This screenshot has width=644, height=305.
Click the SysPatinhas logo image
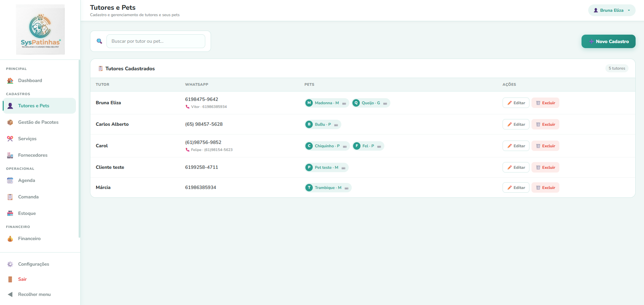pyautogui.click(x=40, y=29)
